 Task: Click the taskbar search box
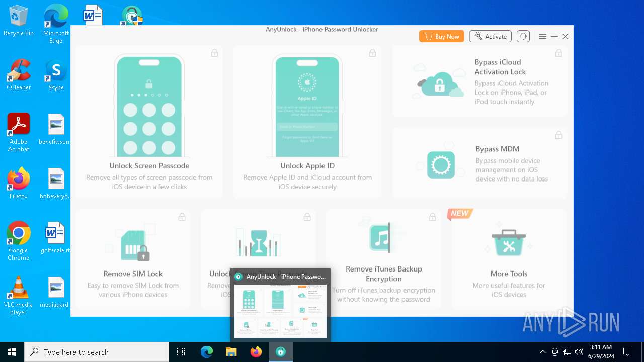tap(97, 352)
